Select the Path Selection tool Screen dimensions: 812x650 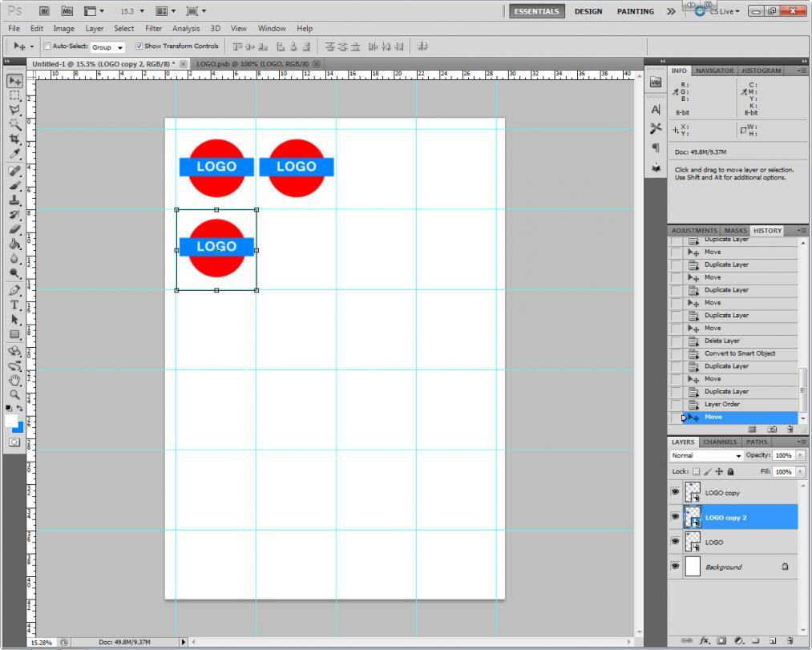pyautogui.click(x=14, y=319)
